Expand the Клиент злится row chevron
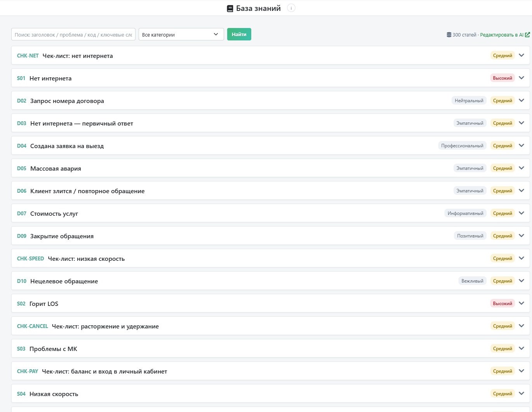 click(522, 190)
